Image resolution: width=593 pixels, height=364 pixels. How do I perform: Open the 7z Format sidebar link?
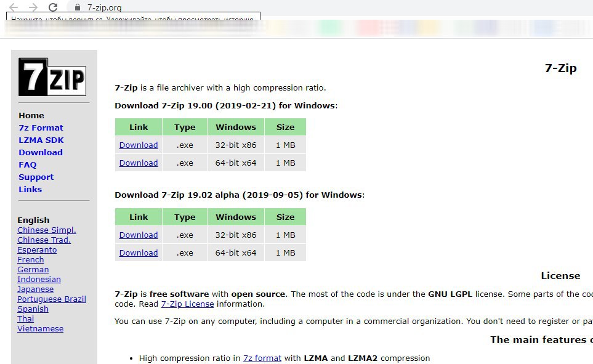41,128
